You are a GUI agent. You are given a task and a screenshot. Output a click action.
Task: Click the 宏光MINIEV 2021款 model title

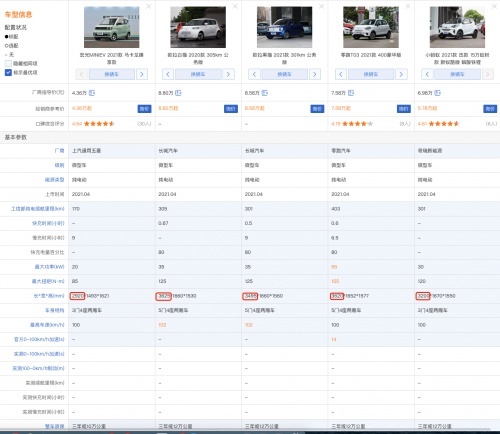coord(112,58)
